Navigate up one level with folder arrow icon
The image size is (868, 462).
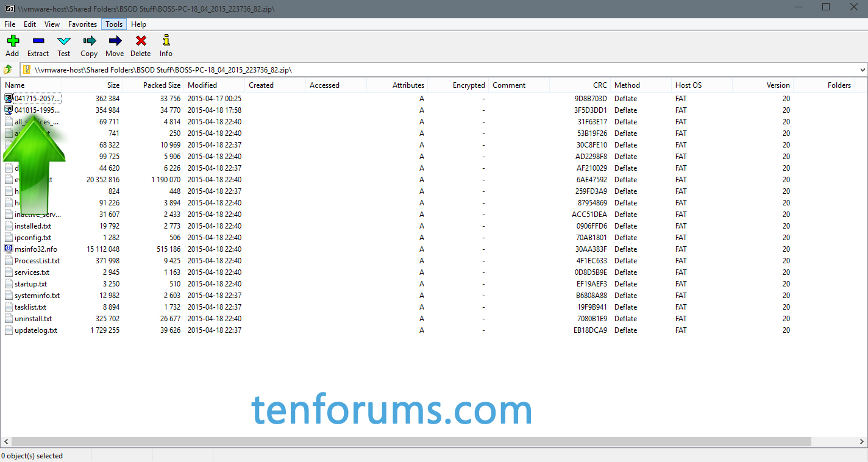pyautogui.click(x=7, y=69)
